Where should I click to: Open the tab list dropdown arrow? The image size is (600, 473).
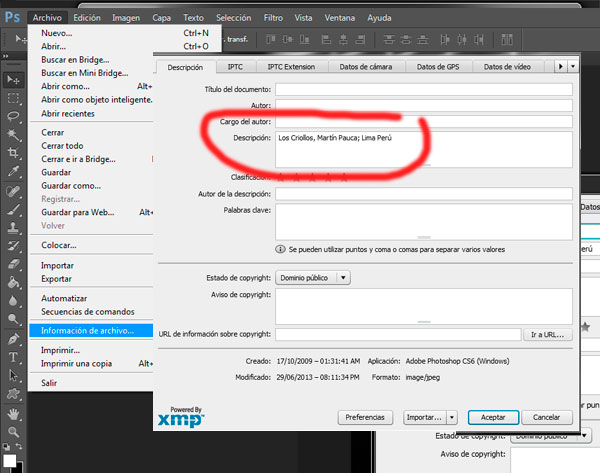573,67
